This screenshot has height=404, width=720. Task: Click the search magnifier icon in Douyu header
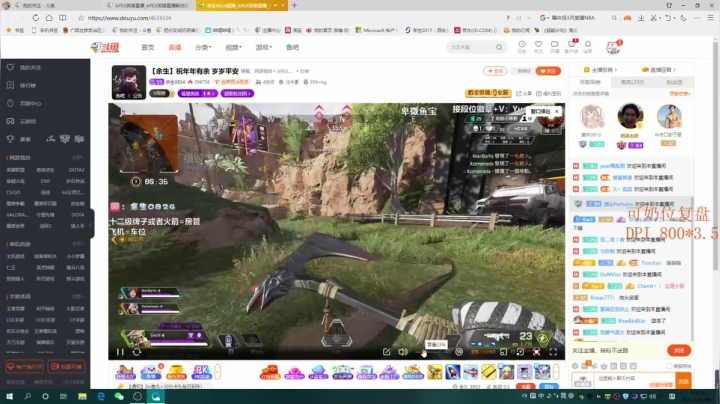(499, 47)
